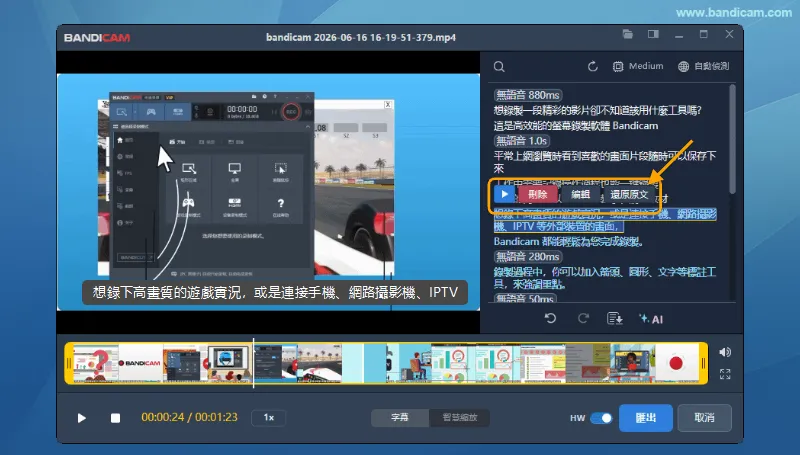The image size is (800, 455).
Task: Select the line 想錄製一段精彩的影片卻不知道該用什麼工具嗎?
Action: pyautogui.click(x=597, y=110)
